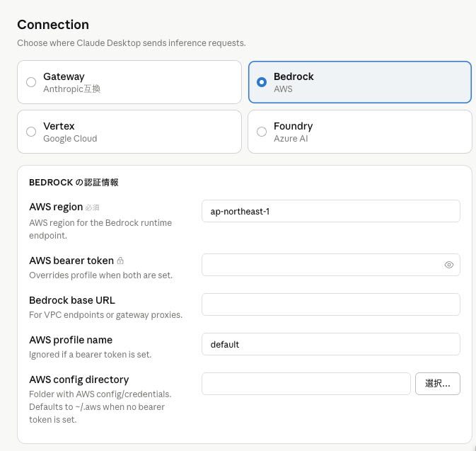Select the Gateway connection radio button
476x451 pixels.
point(31,82)
